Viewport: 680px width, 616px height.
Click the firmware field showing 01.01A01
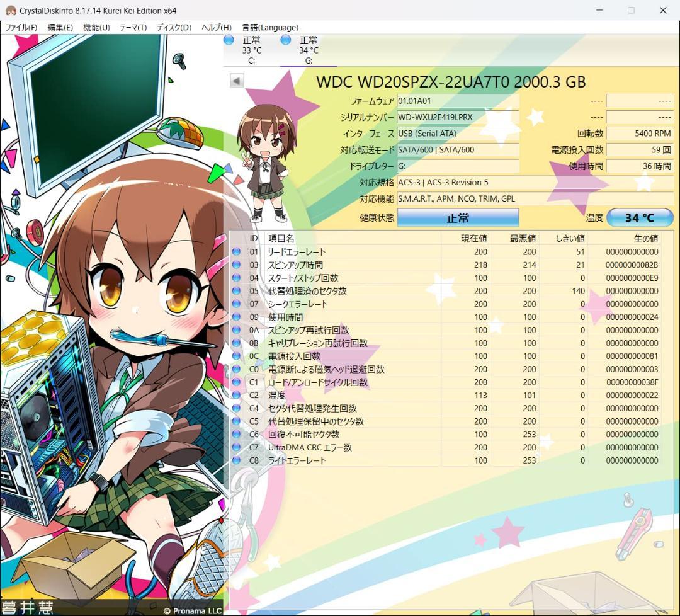point(458,101)
